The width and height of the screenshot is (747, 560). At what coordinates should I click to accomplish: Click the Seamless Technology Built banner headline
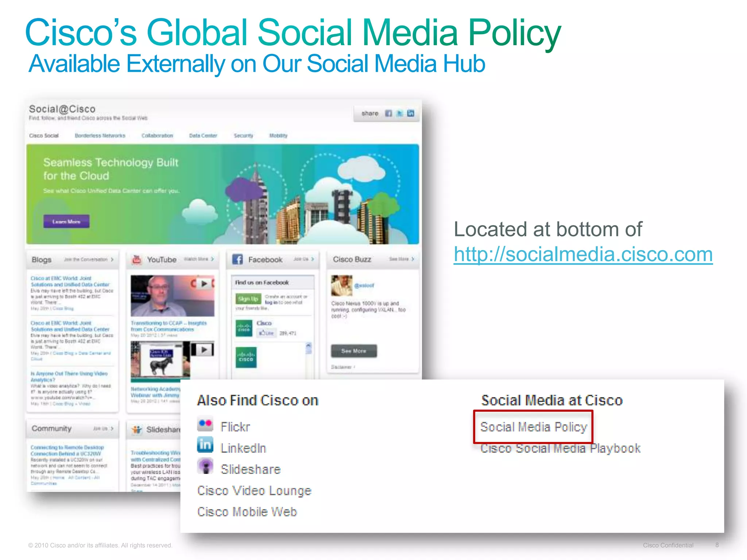click(x=111, y=169)
